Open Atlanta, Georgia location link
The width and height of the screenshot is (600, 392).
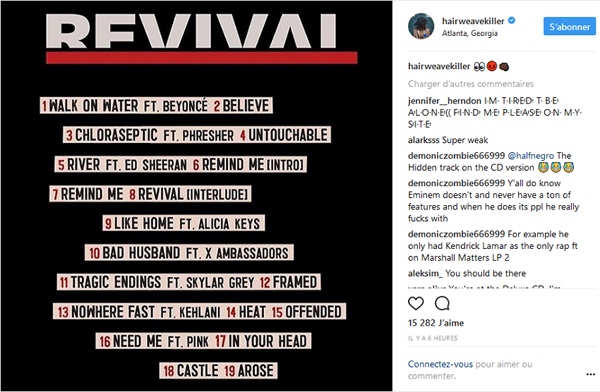tap(470, 33)
